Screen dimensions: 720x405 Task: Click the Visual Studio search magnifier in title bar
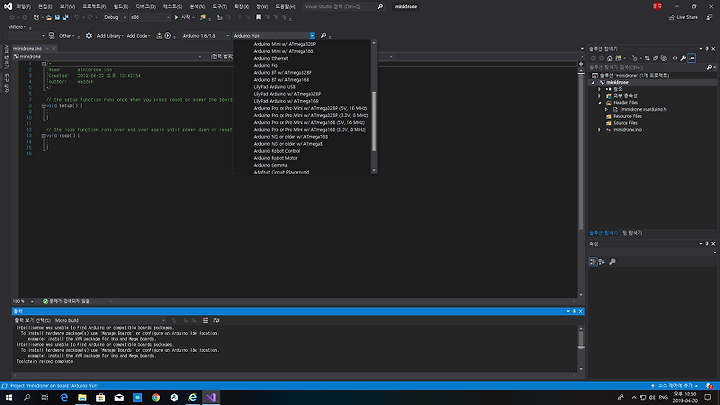(x=380, y=6)
